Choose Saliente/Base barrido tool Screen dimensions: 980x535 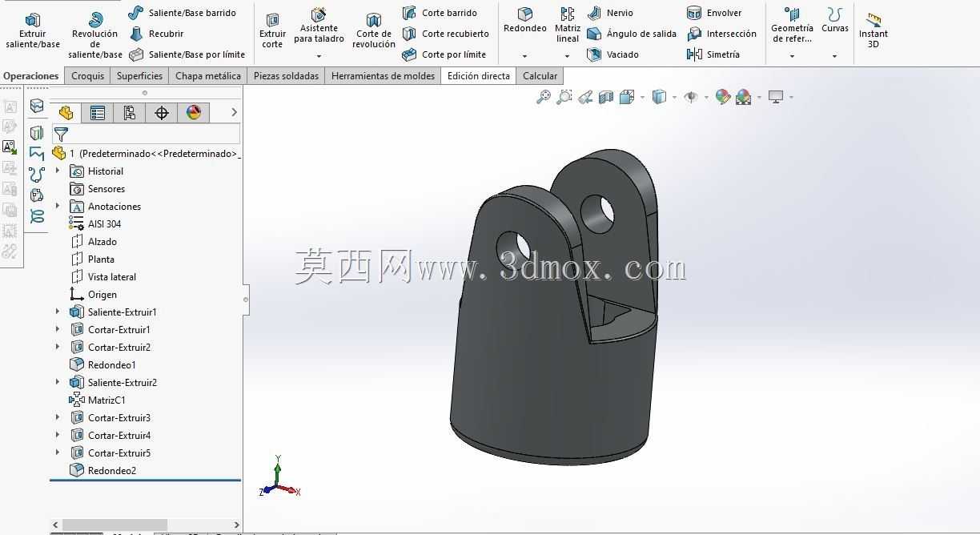182,13
